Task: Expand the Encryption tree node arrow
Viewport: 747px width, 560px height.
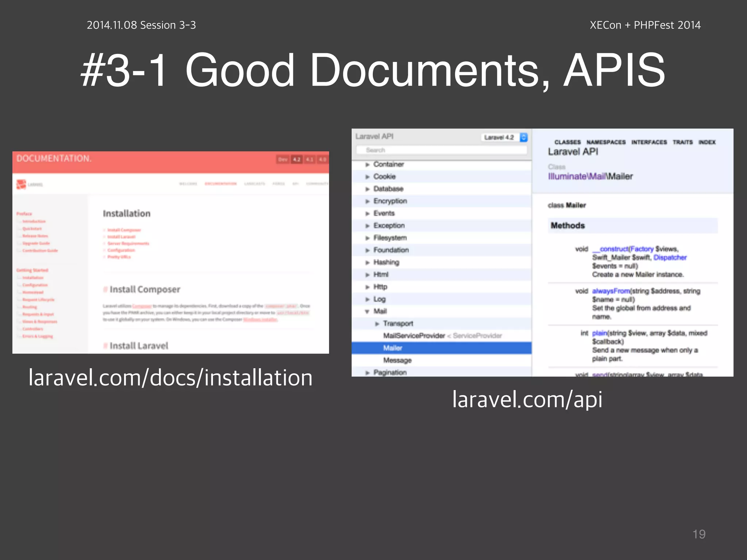Action: point(367,201)
